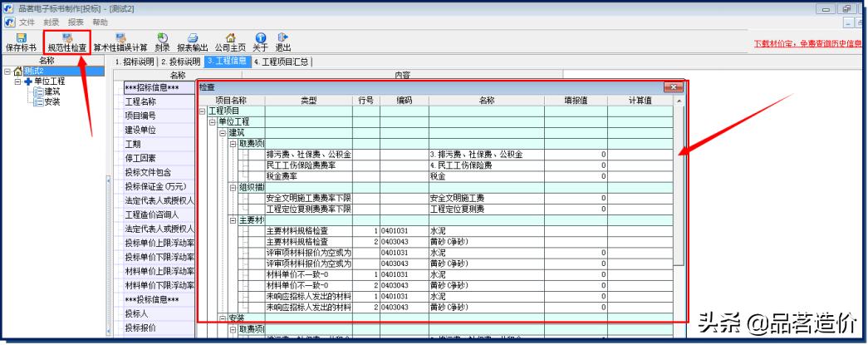
Task: Collapse the 组织措 group in 检查 dialog
Action: 233,187
